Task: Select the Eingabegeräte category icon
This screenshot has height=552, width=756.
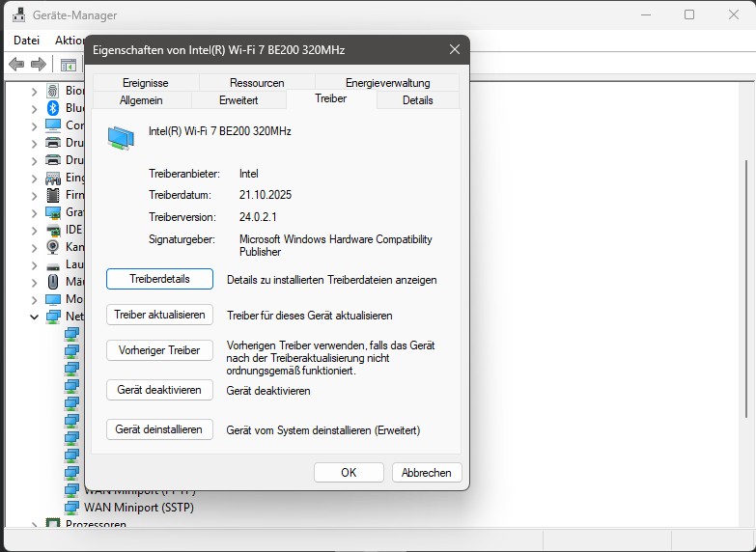Action: [53, 178]
